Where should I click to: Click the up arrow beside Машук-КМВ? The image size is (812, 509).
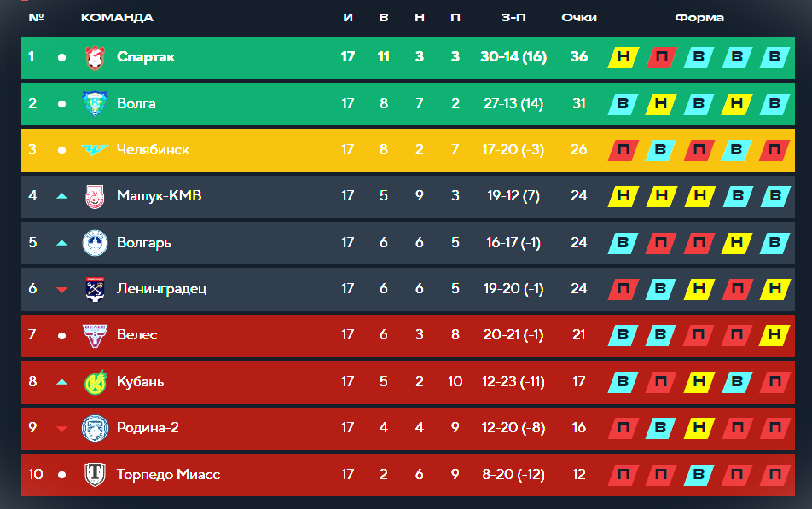pos(61,196)
